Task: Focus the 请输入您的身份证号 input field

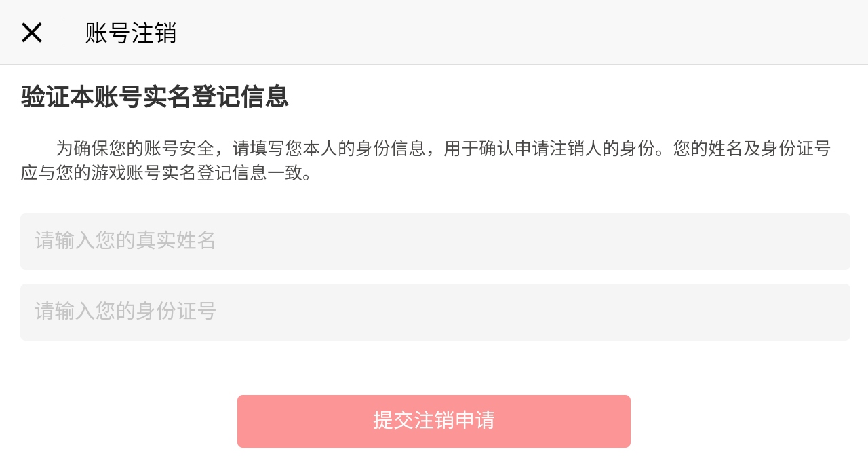Action: [435, 312]
